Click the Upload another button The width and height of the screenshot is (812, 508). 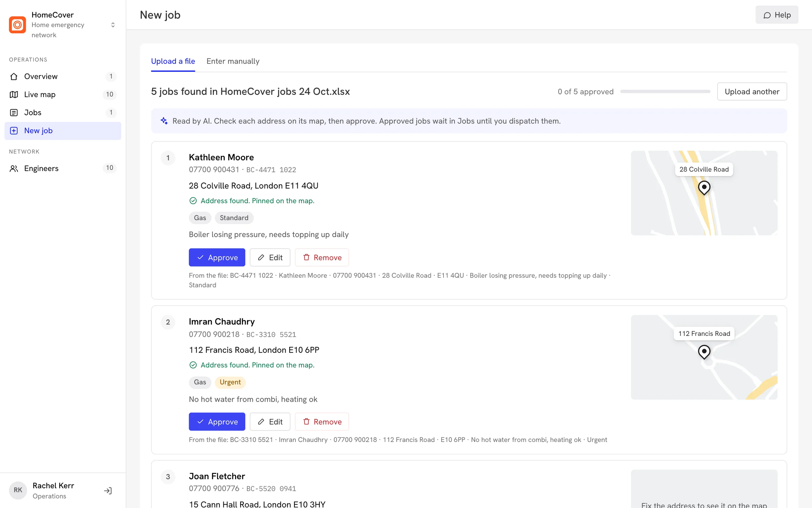coord(752,91)
